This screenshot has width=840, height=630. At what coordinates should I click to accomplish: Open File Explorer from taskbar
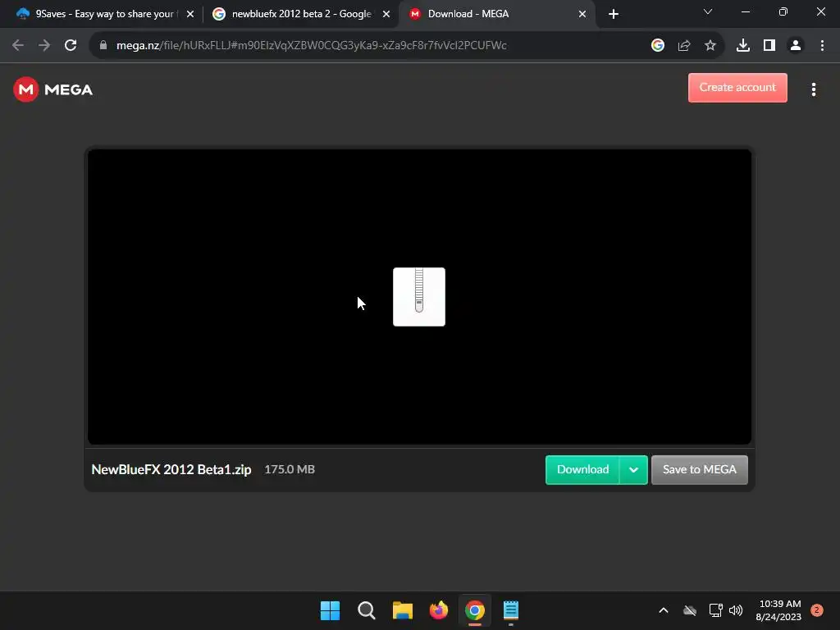coord(402,610)
